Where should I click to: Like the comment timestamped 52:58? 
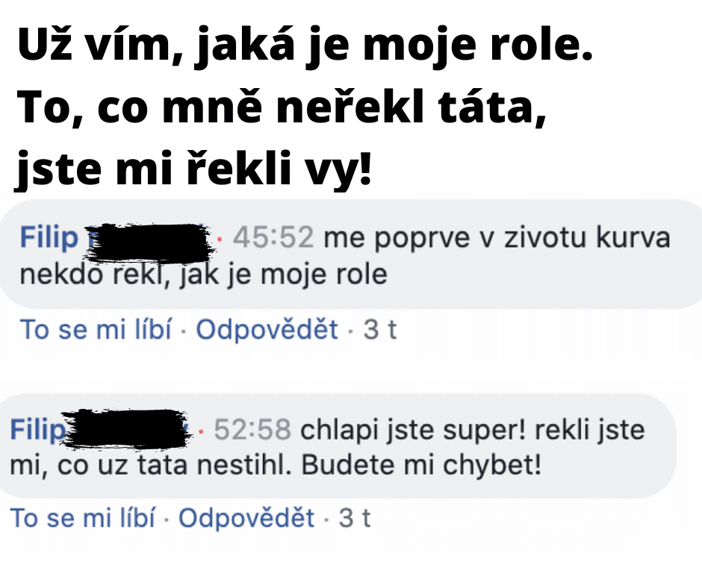coord(83,518)
